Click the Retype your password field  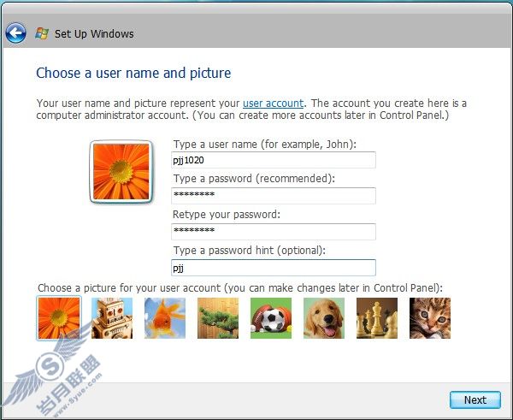click(274, 232)
